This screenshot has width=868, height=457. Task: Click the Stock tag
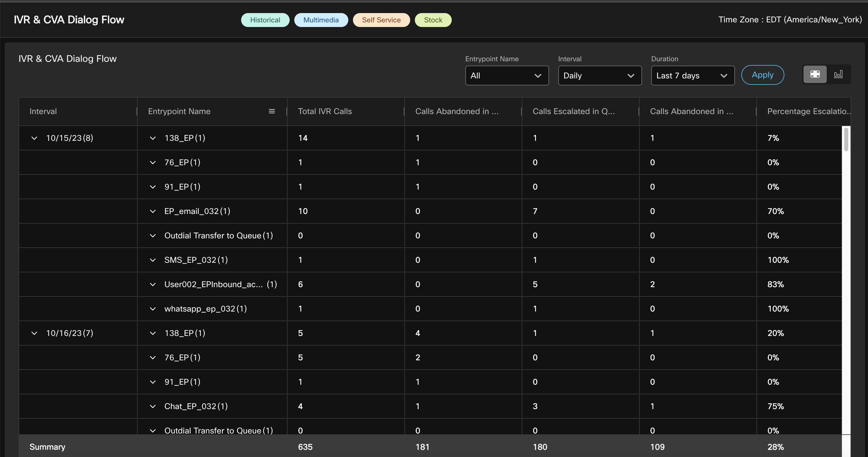433,20
